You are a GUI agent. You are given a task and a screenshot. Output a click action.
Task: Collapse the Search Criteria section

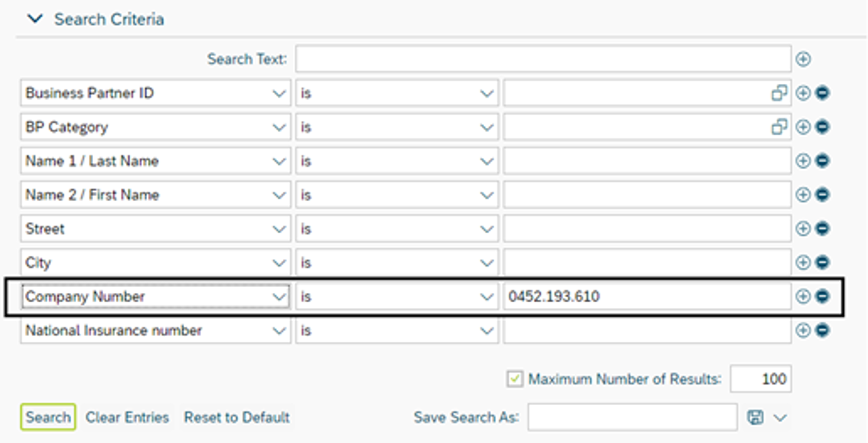point(35,19)
